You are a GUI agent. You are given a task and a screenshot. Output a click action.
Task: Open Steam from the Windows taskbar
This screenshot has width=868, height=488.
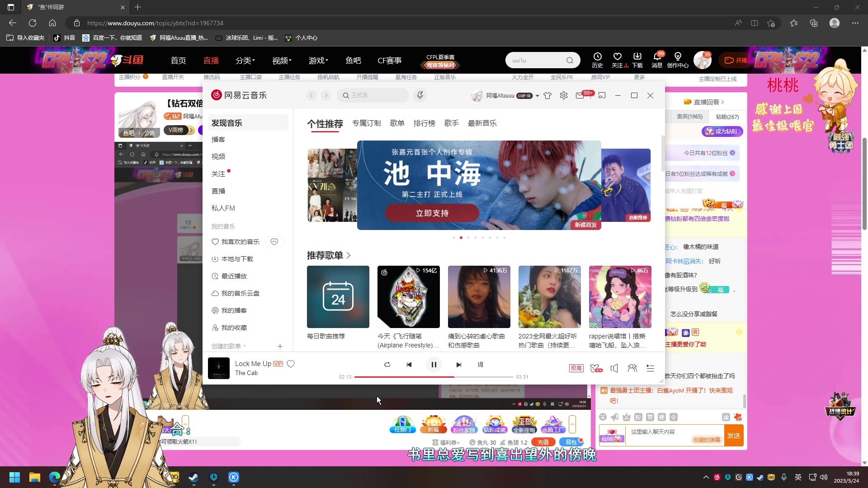pyautogui.click(x=193, y=477)
